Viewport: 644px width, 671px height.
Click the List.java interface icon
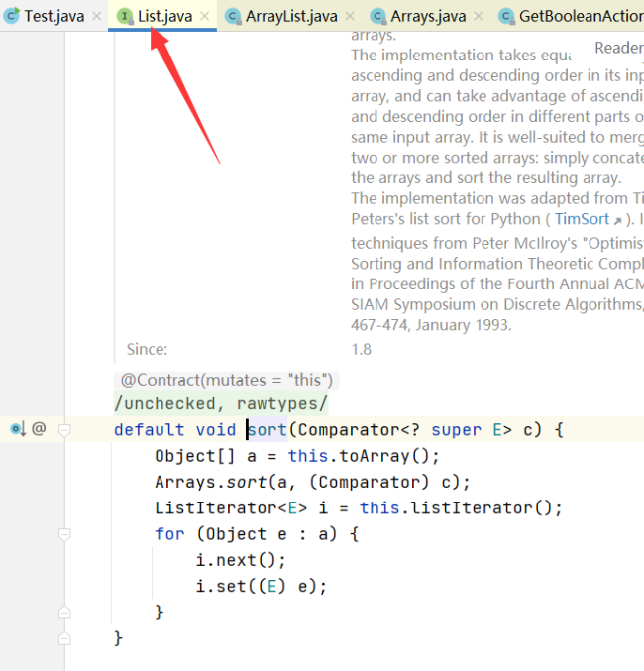coord(125,16)
